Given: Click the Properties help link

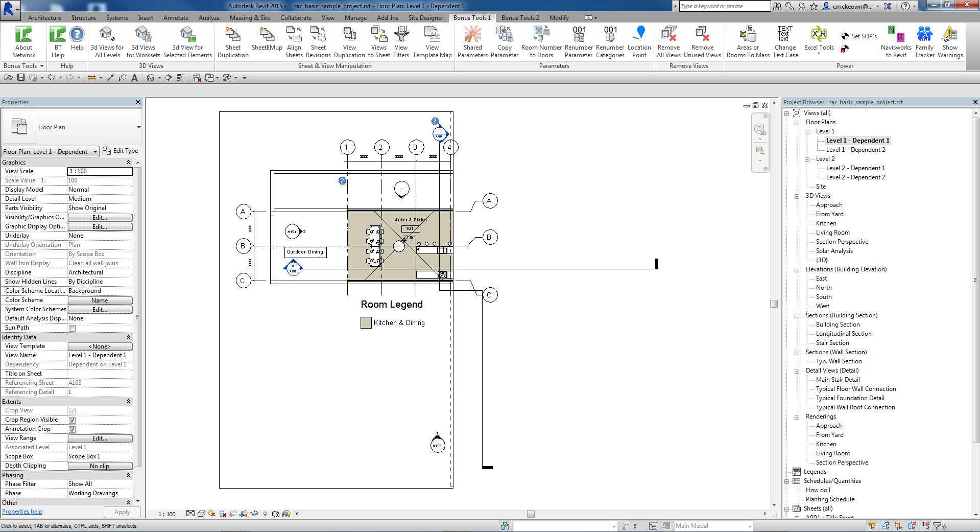Looking at the screenshot, I should click(x=22, y=512).
